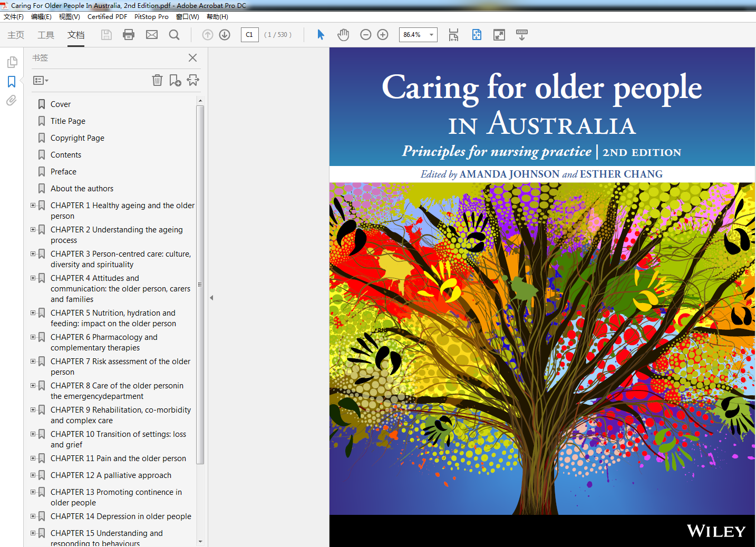Toggle the Bookmarks panel icon
Image resolution: width=756 pixels, height=547 pixels.
point(12,82)
